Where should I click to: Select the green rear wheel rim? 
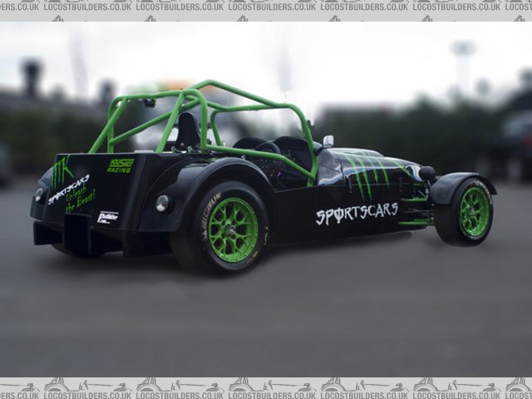pyautogui.click(x=233, y=229)
